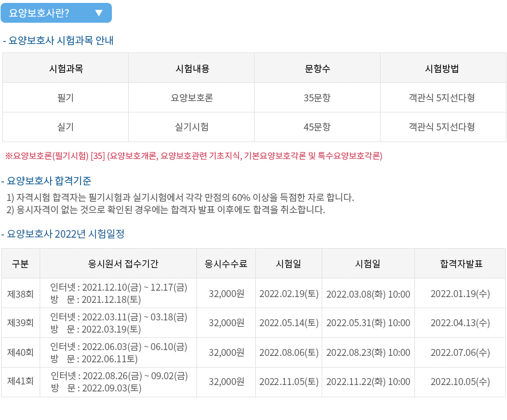Click the 2022.08.06(토) exam date
Viewport: 507px width, 420px height.
[x=288, y=352]
